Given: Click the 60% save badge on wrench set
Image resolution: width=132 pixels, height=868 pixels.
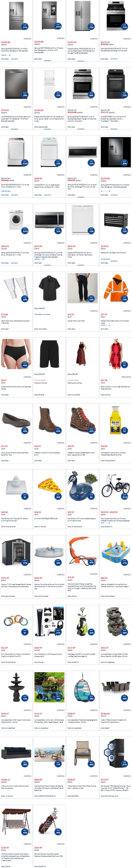Looking at the screenshot, I should tap(25, 299).
